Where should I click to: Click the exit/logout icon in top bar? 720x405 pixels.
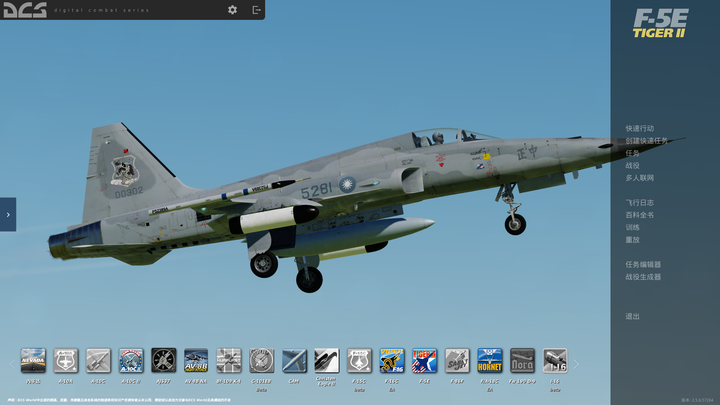[256, 10]
